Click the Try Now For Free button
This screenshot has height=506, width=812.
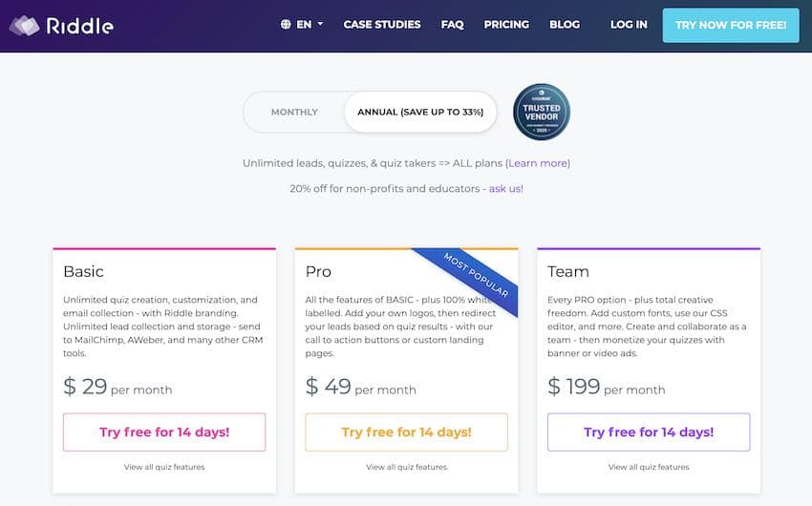click(731, 25)
